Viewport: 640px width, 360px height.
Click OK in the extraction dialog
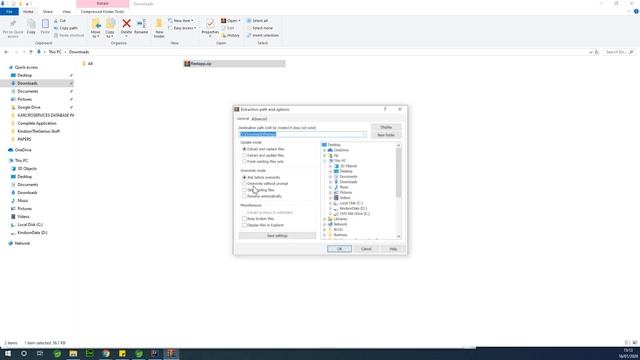point(339,249)
